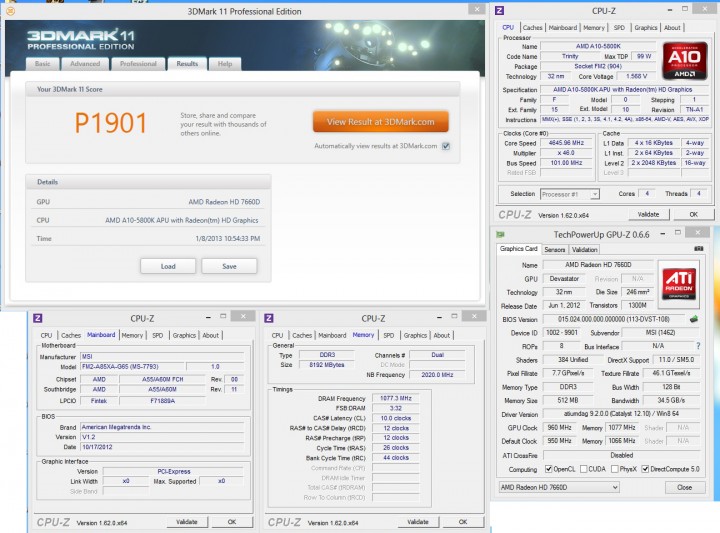720x533 pixels.
Task: Open Caches tab in top-right CPU-Z window
Action: tap(532, 28)
